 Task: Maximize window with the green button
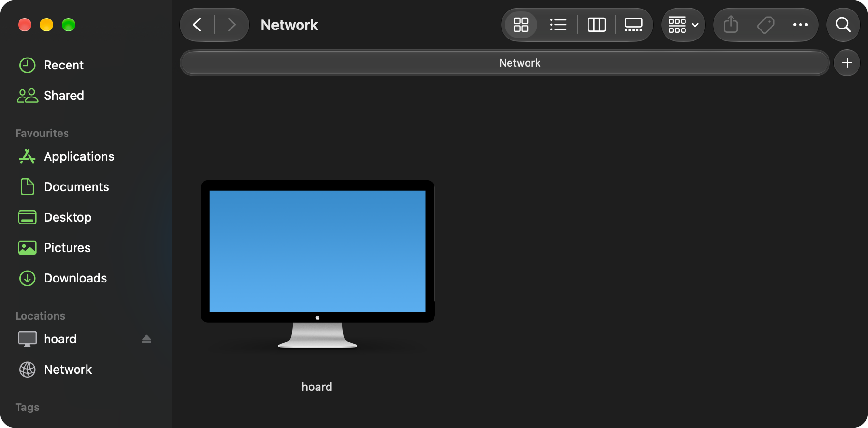tap(68, 25)
